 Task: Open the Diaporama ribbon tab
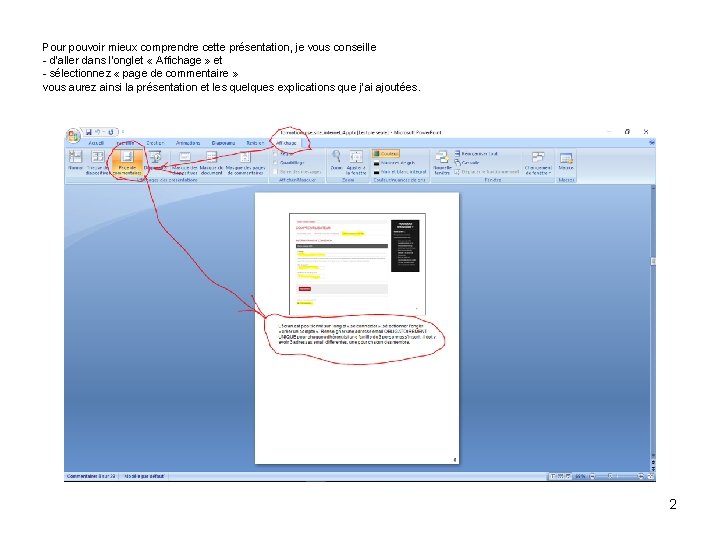223,143
